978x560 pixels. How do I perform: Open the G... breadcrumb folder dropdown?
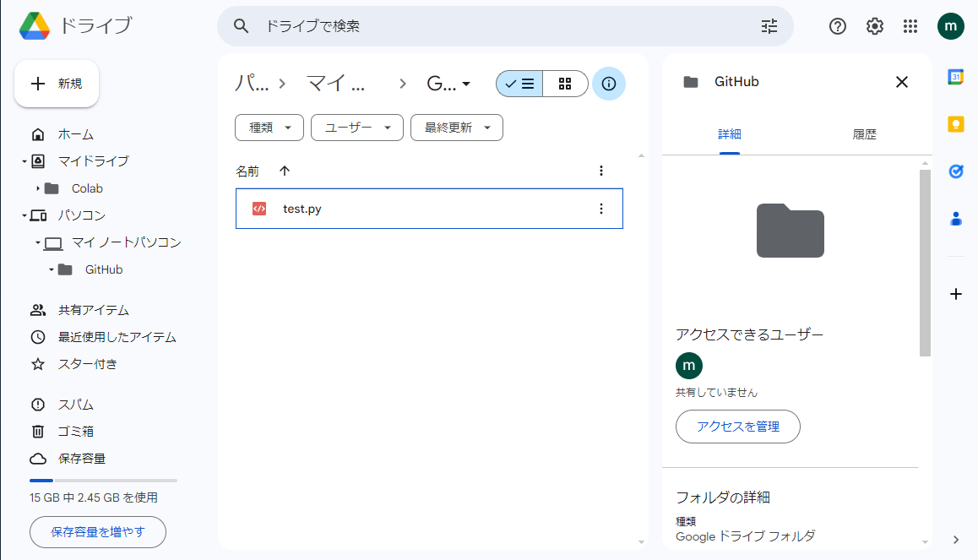pyautogui.click(x=448, y=84)
